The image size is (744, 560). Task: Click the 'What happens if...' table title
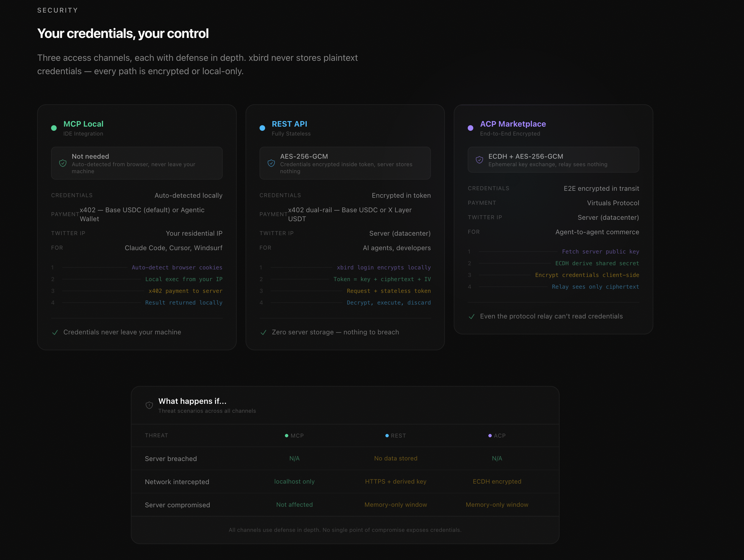[x=192, y=401]
